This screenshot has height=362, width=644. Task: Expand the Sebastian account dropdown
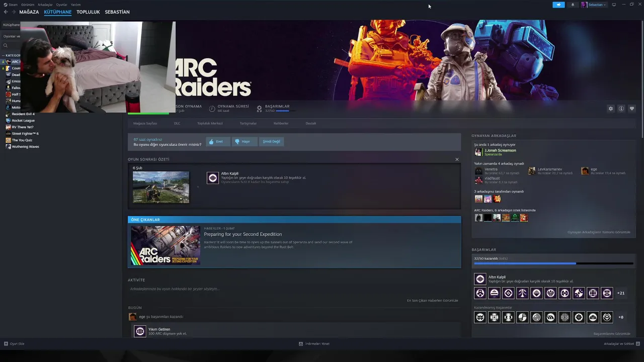597,5
